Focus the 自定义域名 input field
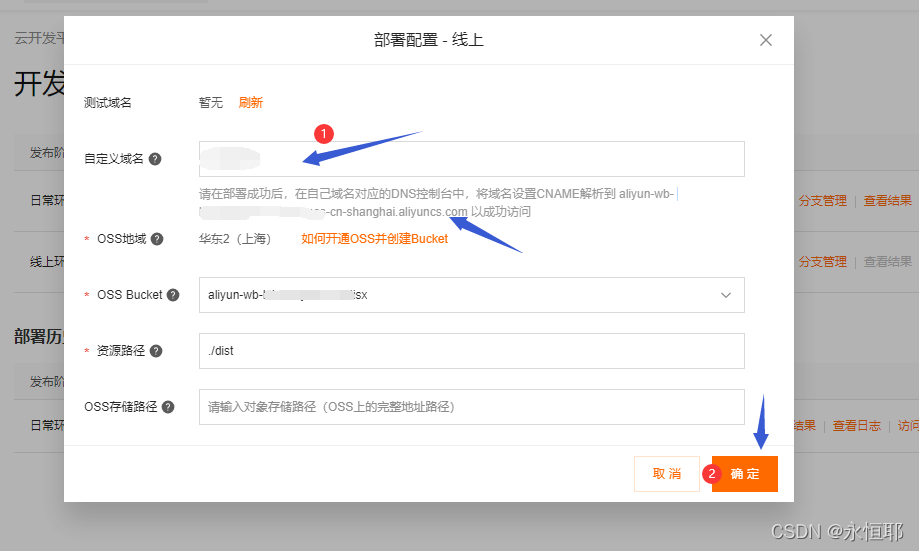 pyautogui.click(x=472, y=159)
